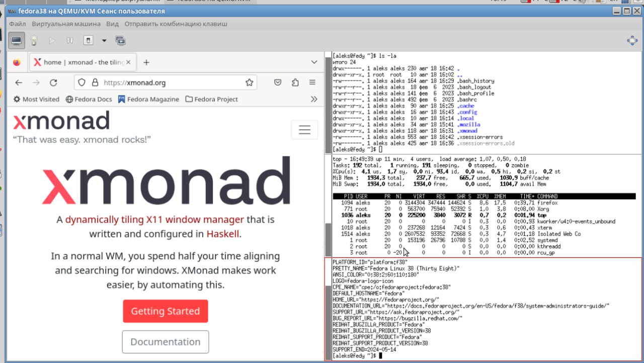Follow the Haskell link
The width and height of the screenshot is (644, 363).
(222, 234)
